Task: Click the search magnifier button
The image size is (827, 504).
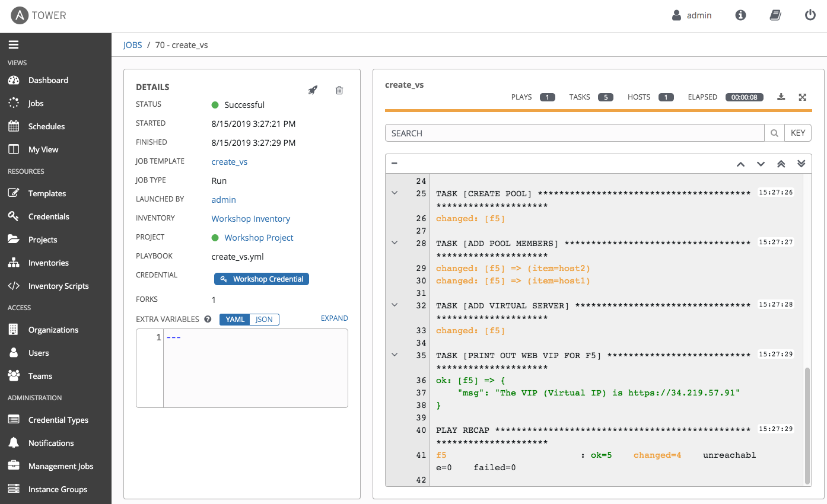Action: [x=774, y=133]
